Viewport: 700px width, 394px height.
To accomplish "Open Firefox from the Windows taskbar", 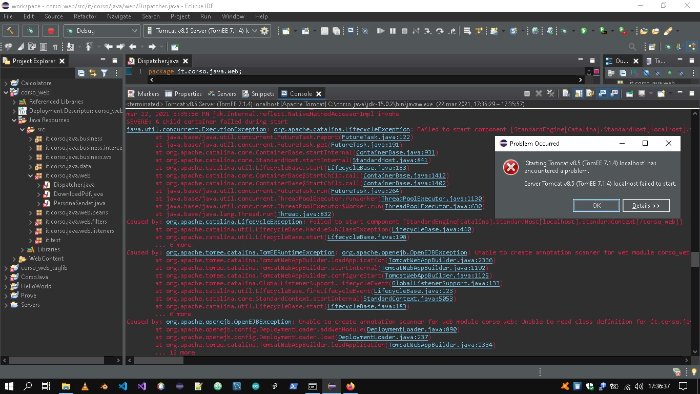I will [x=350, y=386].
